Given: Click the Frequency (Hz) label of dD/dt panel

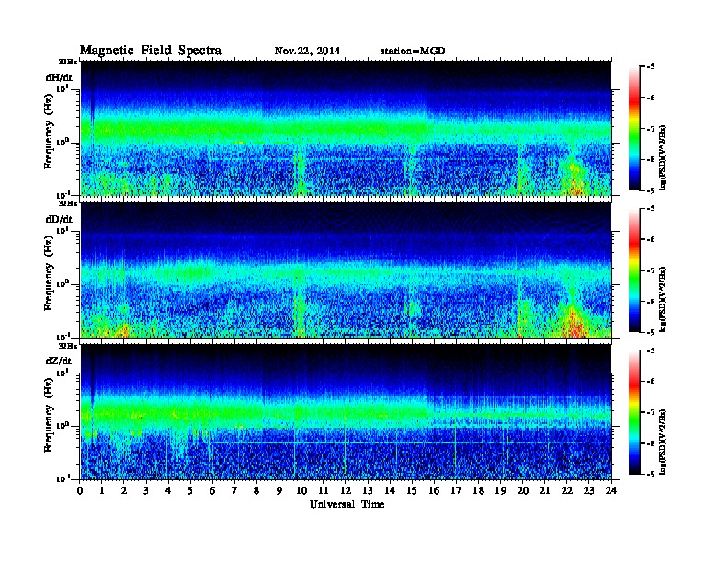Looking at the screenshot, I should tap(49, 274).
